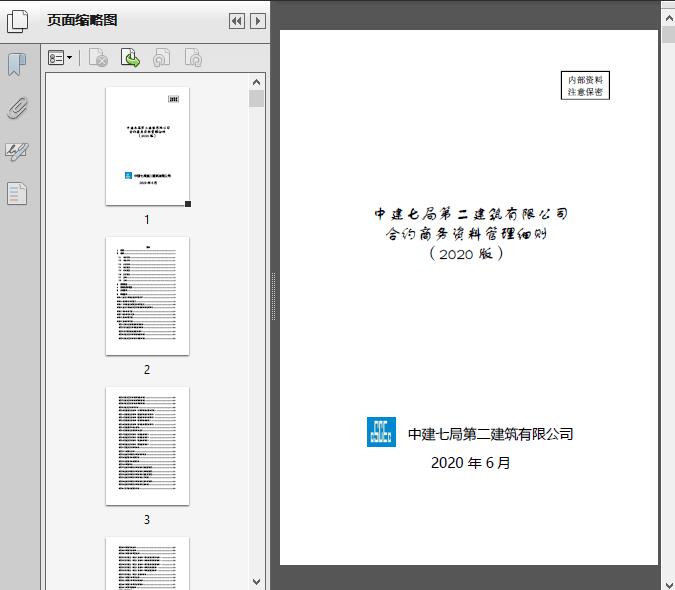This screenshot has height=590, width=675.
Task: Select the fourth page thumbnail at bottom
Action: tap(147, 563)
